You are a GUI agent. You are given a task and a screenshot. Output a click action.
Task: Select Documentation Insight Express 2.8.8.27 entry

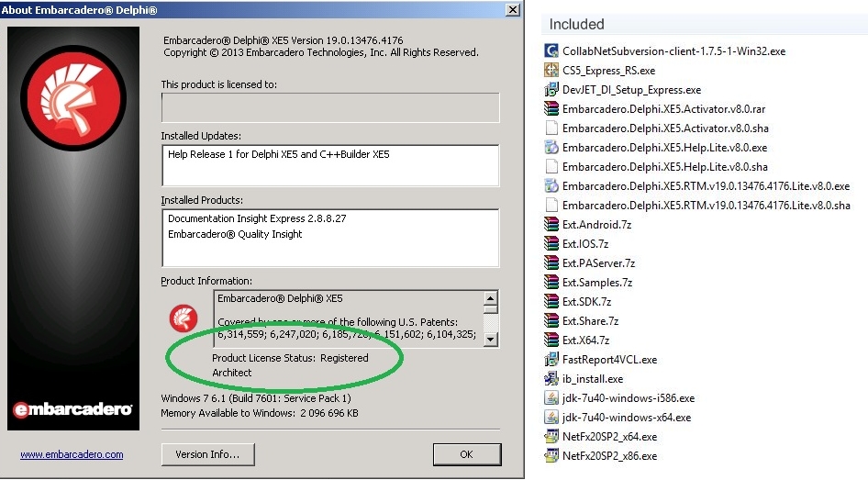click(x=258, y=218)
